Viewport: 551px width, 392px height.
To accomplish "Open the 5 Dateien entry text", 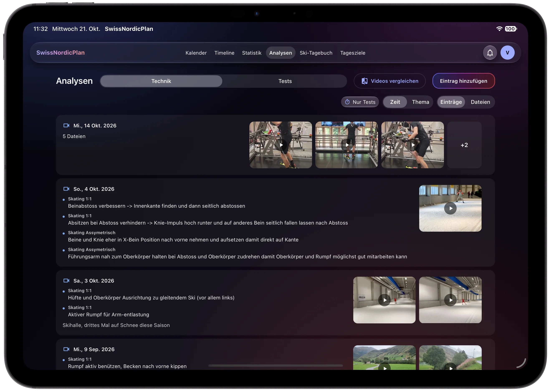I will [74, 136].
